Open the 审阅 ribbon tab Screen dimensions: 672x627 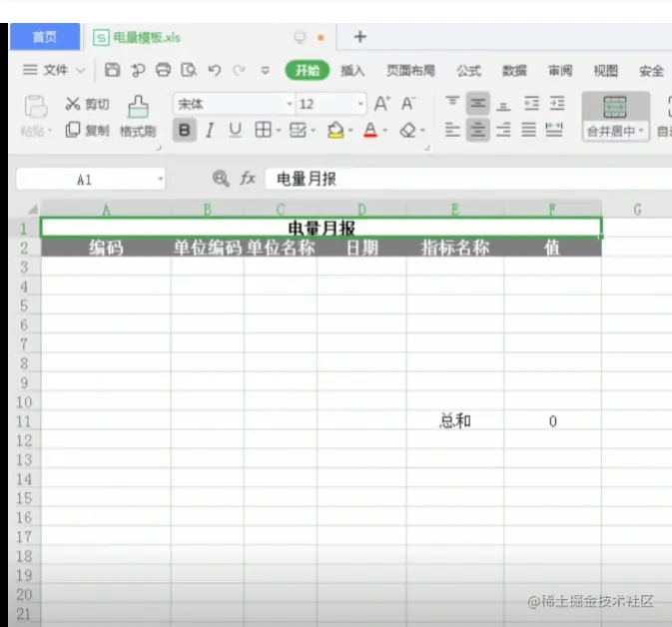tap(560, 71)
